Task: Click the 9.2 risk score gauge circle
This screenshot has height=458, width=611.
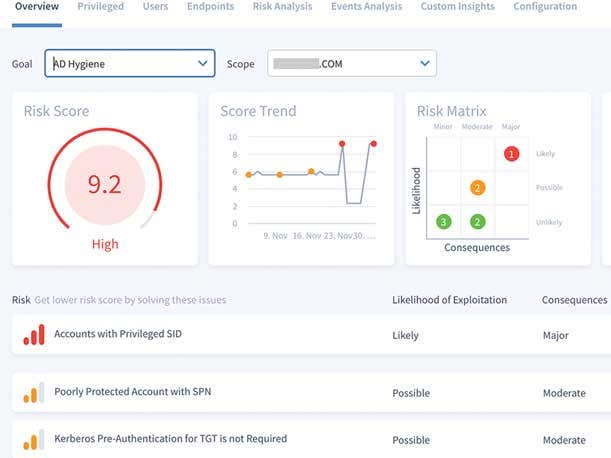Action: tap(104, 185)
